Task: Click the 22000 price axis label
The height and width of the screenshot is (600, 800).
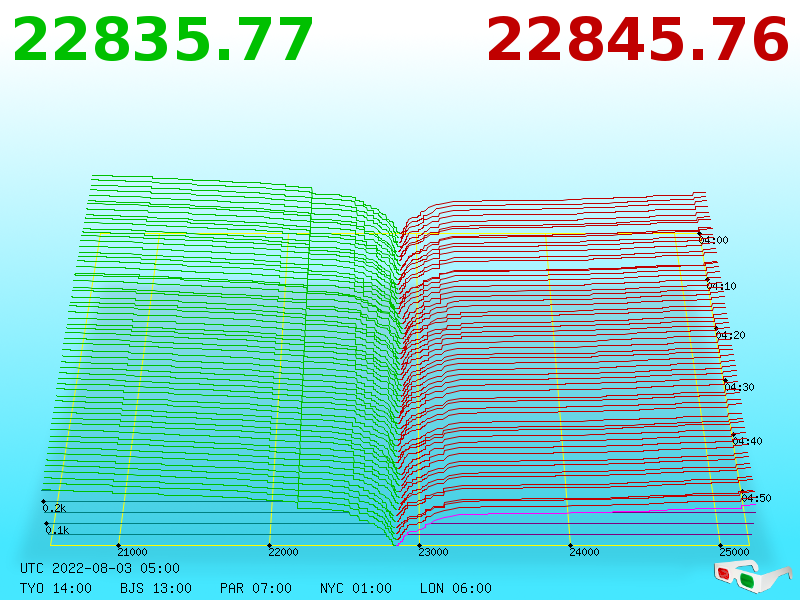Action: pyautogui.click(x=283, y=552)
